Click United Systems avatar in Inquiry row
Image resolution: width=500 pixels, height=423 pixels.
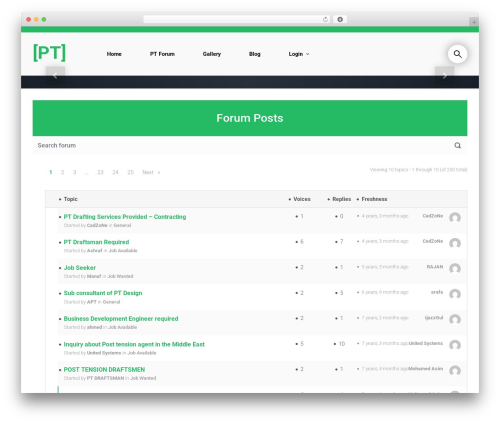point(455,345)
